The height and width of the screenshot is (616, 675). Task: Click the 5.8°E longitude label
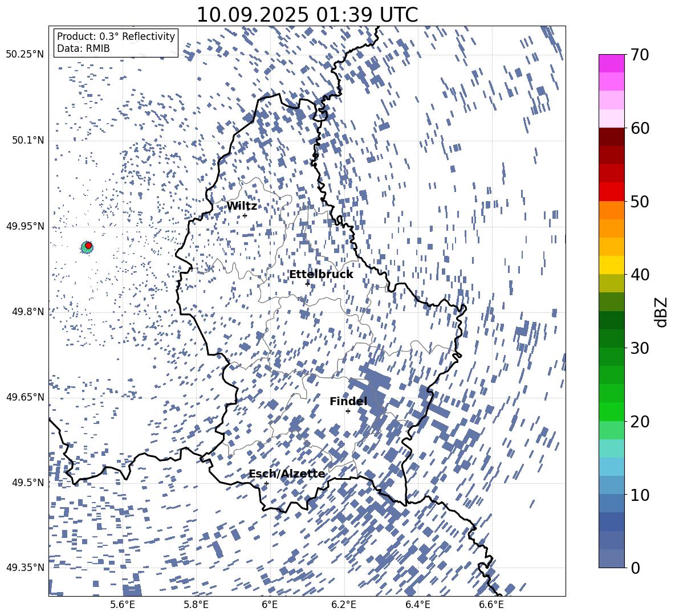click(196, 605)
